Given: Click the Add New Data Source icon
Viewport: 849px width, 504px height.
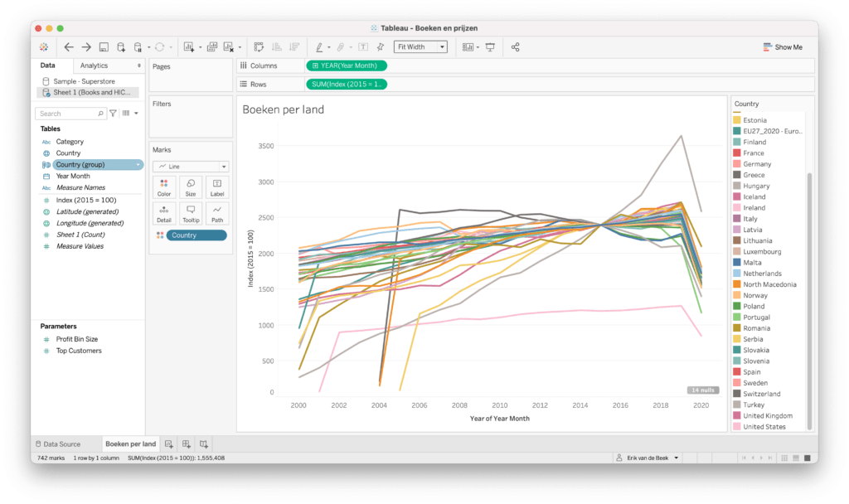Looking at the screenshot, I should [121, 47].
